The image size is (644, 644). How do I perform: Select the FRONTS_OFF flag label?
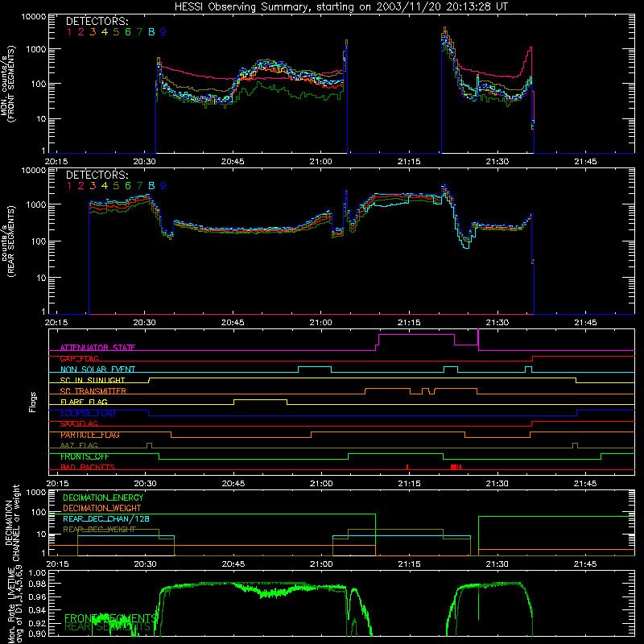pyautogui.click(x=85, y=456)
